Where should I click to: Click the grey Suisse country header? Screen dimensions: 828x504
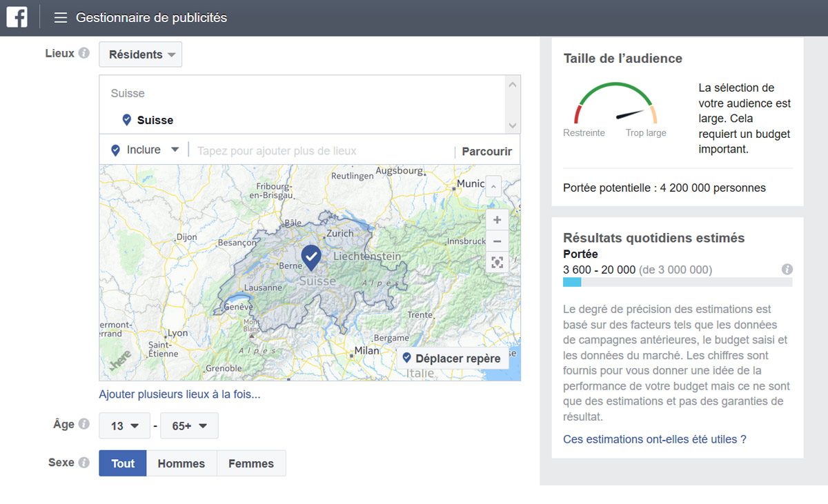tap(128, 93)
